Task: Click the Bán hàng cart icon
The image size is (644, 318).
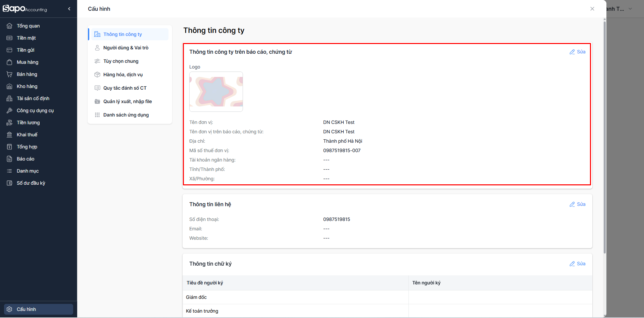Action: (x=9, y=74)
